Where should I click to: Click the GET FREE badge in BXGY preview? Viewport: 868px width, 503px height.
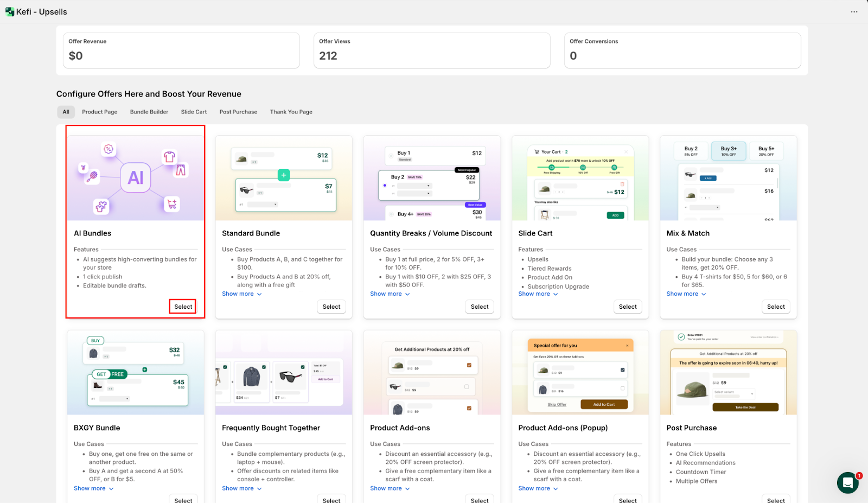click(108, 374)
